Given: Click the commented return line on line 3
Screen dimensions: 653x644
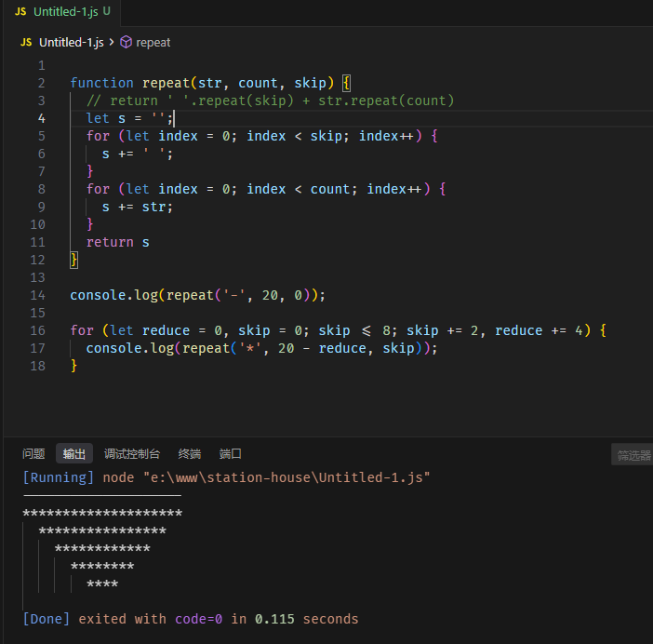Looking at the screenshot, I should pos(270,101).
